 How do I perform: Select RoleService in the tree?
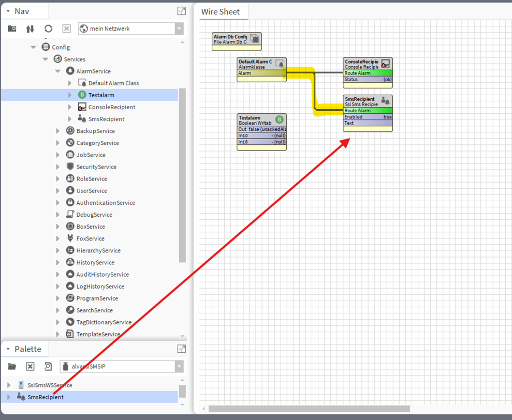pos(92,178)
